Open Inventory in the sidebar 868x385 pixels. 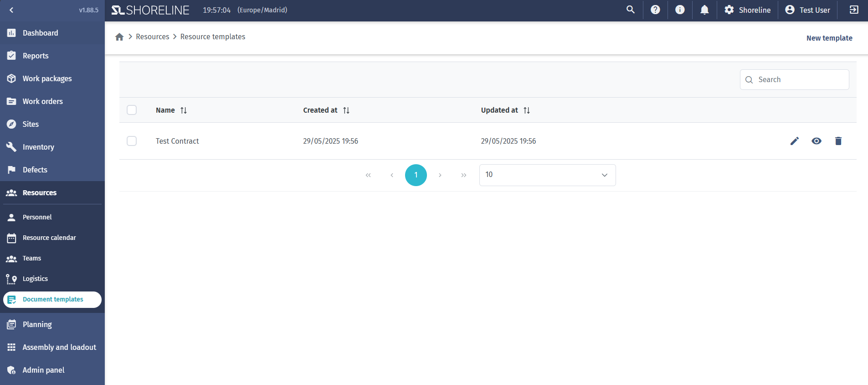pyautogui.click(x=52, y=147)
